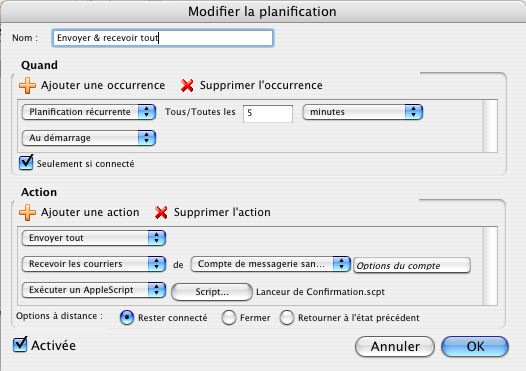Click the Script... button
Image resolution: width=526 pixels, height=371 pixels.
pyautogui.click(x=212, y=292)
